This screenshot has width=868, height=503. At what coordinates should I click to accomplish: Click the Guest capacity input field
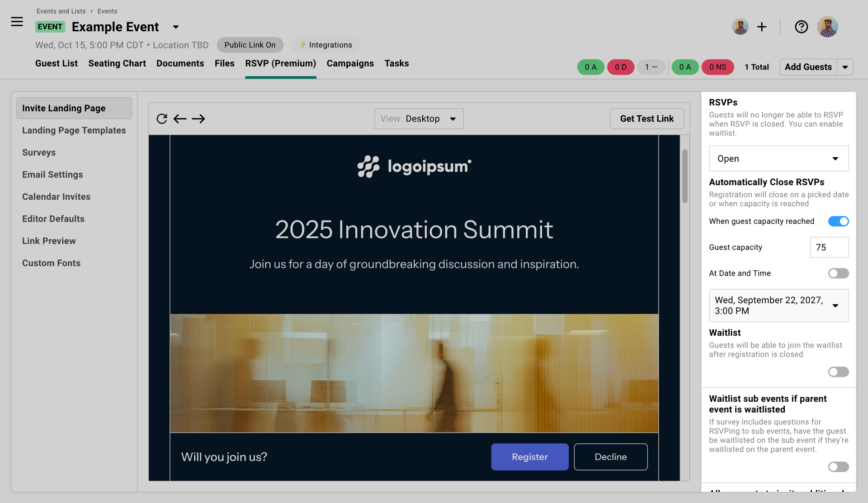point(829,247)
